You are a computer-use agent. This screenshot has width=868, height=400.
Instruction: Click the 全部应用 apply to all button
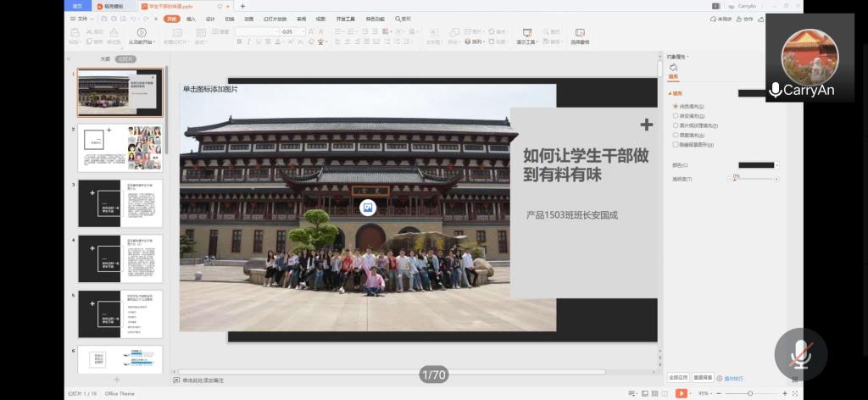click(x=678, y=376)
